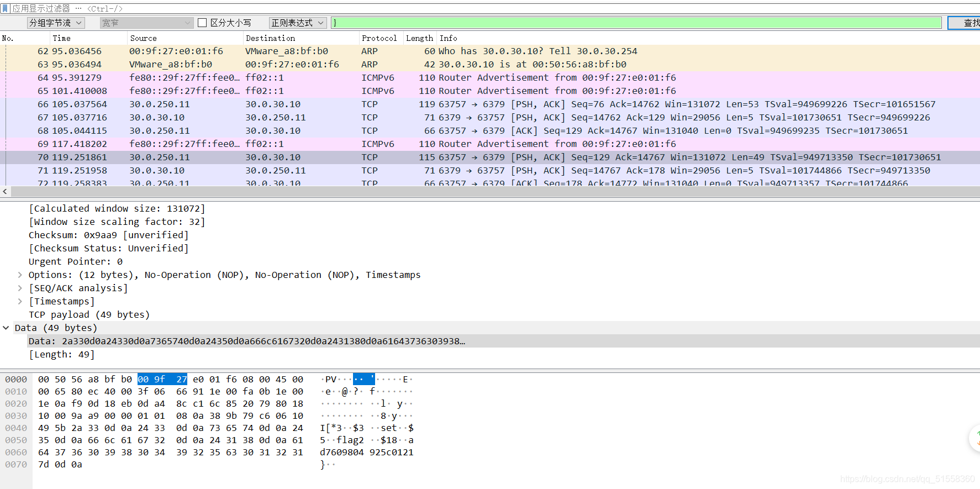Focus the green search text input field

click(636, 23)
